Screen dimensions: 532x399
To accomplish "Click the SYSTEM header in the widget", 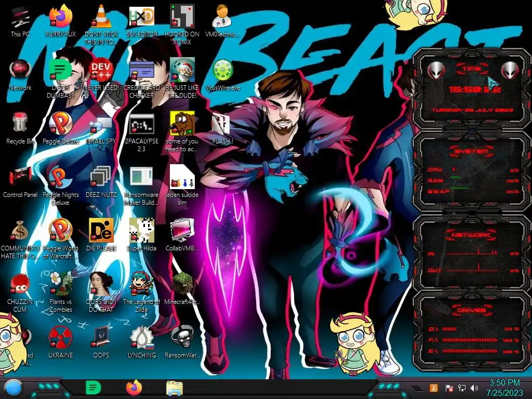I will 471,151.
